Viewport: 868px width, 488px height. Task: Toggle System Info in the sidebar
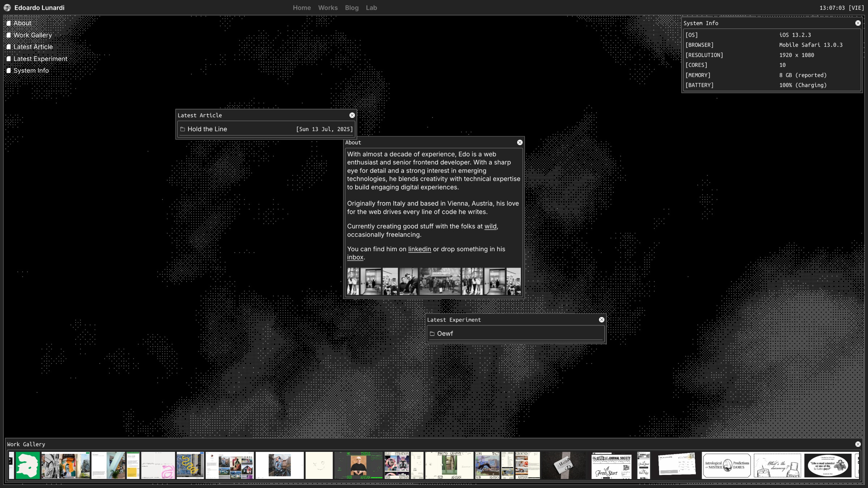click(x=28, y=70)
